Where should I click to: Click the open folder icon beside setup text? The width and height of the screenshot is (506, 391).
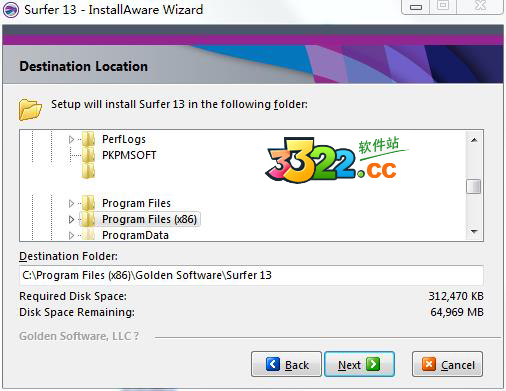tap(30, 109)
